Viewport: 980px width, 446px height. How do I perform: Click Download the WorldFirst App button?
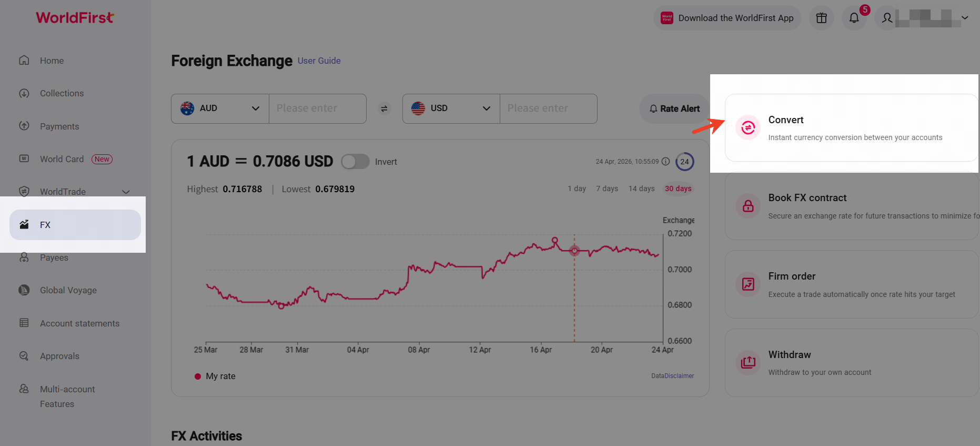click(727, 18)
